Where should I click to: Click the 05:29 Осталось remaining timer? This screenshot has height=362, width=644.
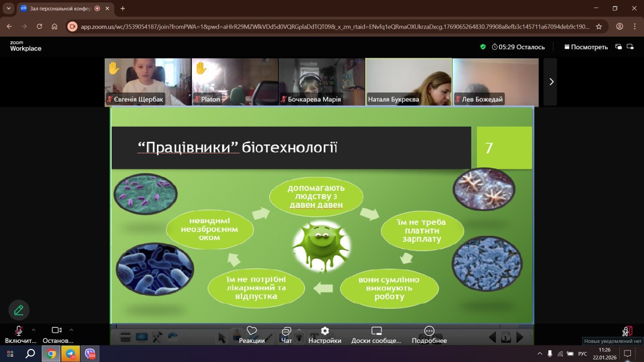[x=518, y=47]
